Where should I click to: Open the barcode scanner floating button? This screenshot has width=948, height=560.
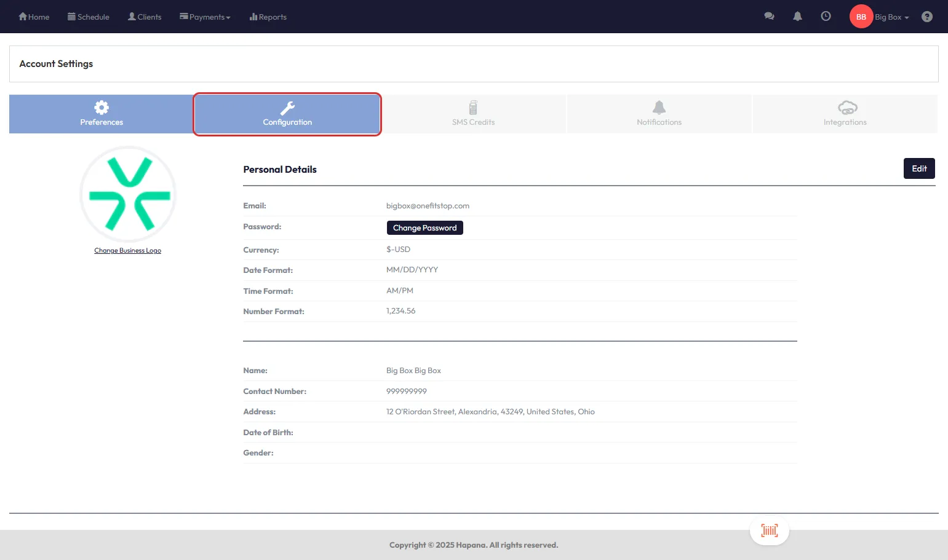(769, 530)
